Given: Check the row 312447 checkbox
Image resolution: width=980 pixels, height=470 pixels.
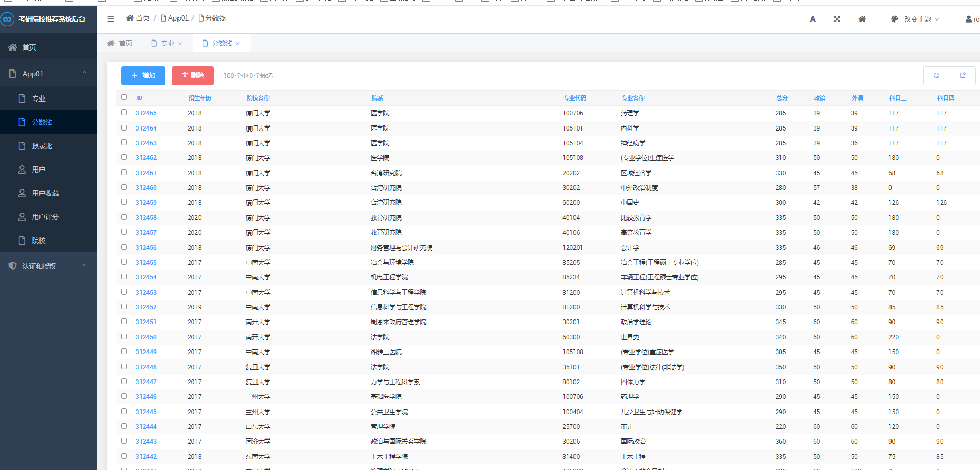Looking at the screenshot, I should pos(124,382).
